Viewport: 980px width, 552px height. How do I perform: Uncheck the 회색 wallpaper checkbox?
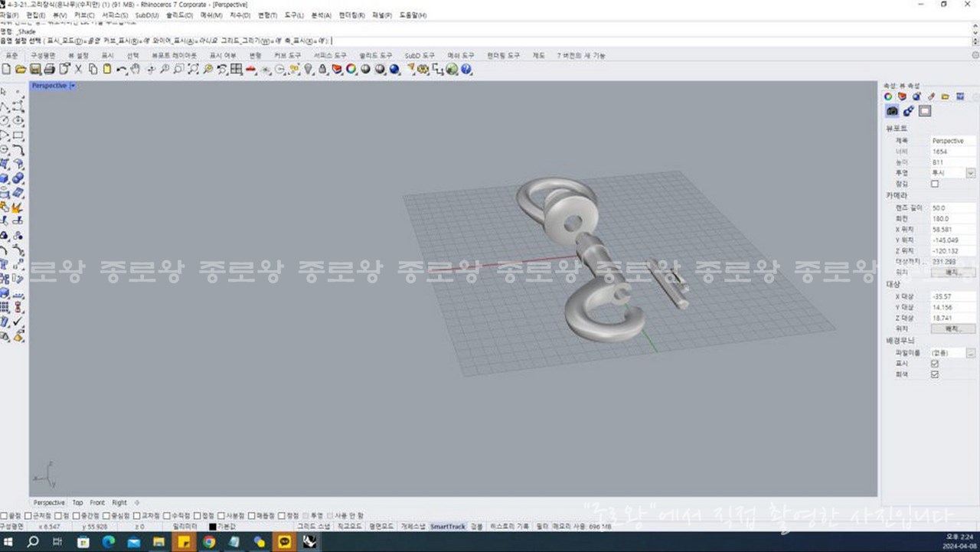pyautogui.click(x=935, y=374)
